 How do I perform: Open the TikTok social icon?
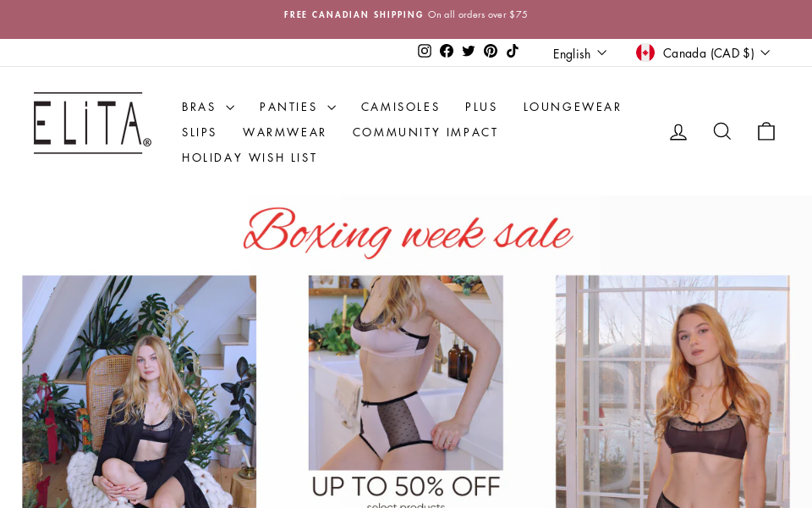(x=513, y=51)
